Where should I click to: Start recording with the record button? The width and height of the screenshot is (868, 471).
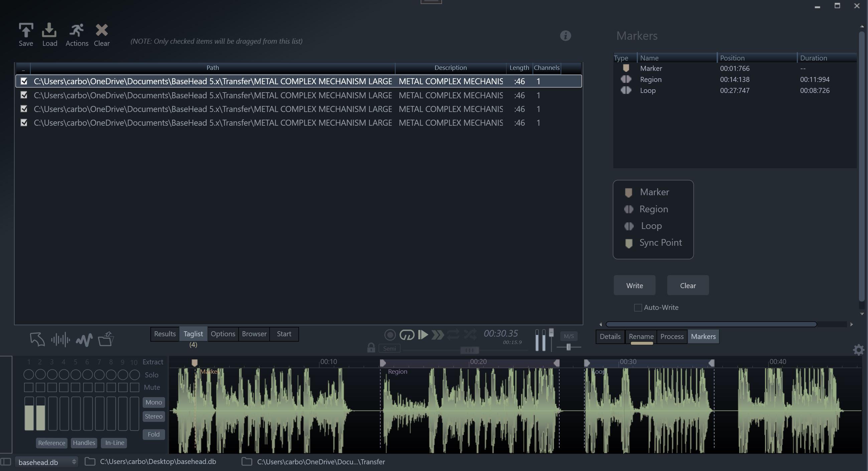[x=390, y=335]
